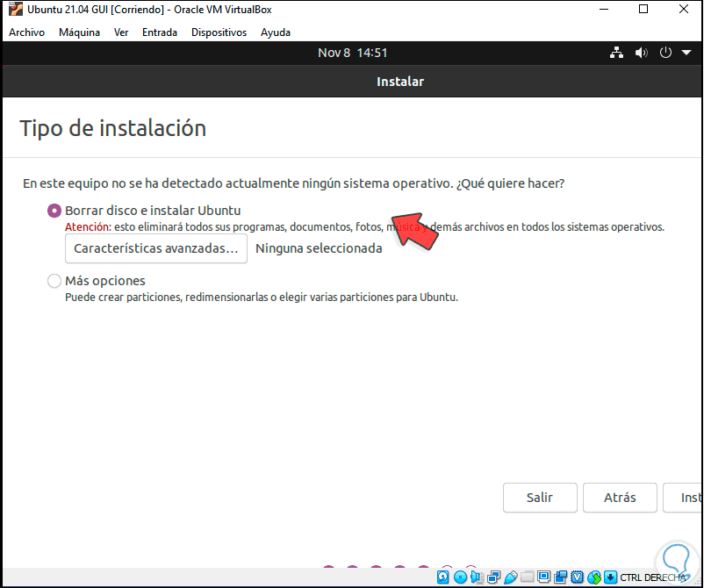Click the keyboard capture arrow icon
The image size is (704, 588).
pos(610,577)
